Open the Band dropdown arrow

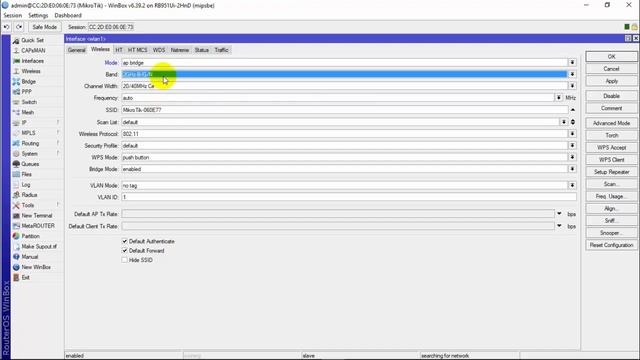coord(572,74)
